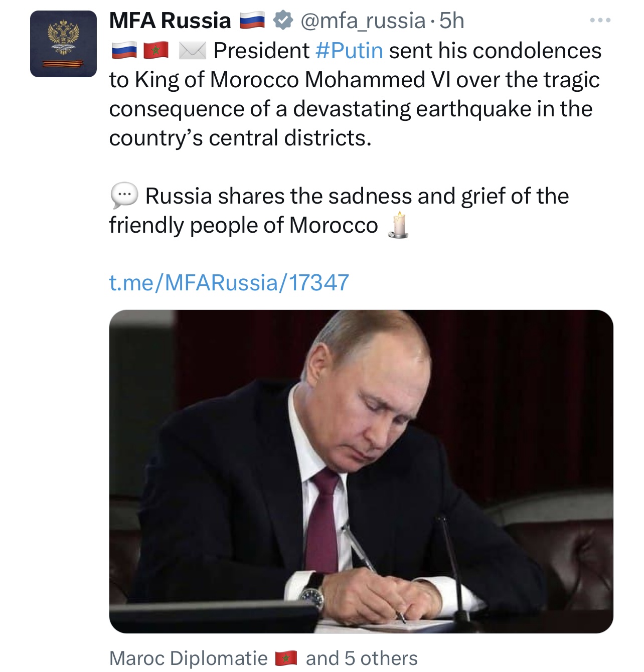644x672 pixels.
Task: Click the MFA Russia display name
Action: coord(170,21)
